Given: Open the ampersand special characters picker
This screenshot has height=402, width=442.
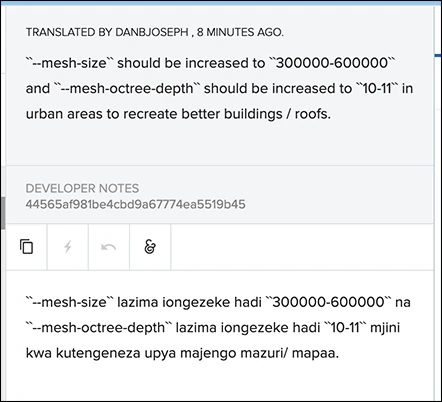Looking at the screenshot, I should [150, 247].
